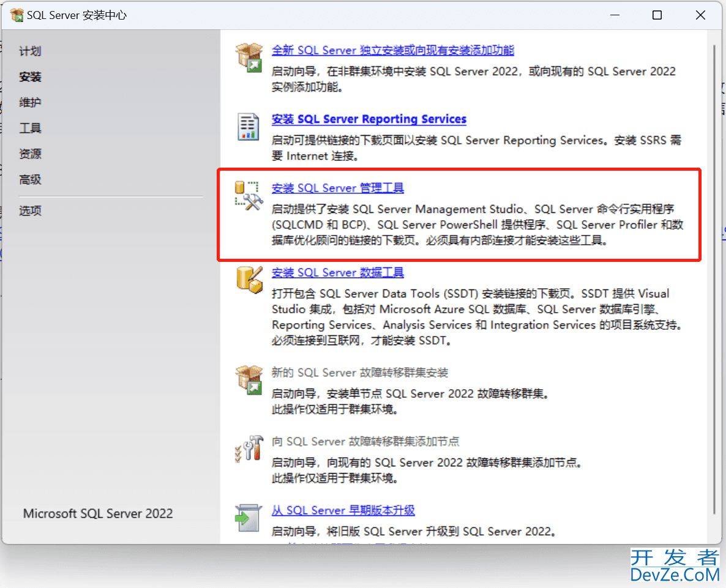Click the Microsoft SQL Server 2022 label
The height and width of the screenshot is (588, 726).
point(98,513)
